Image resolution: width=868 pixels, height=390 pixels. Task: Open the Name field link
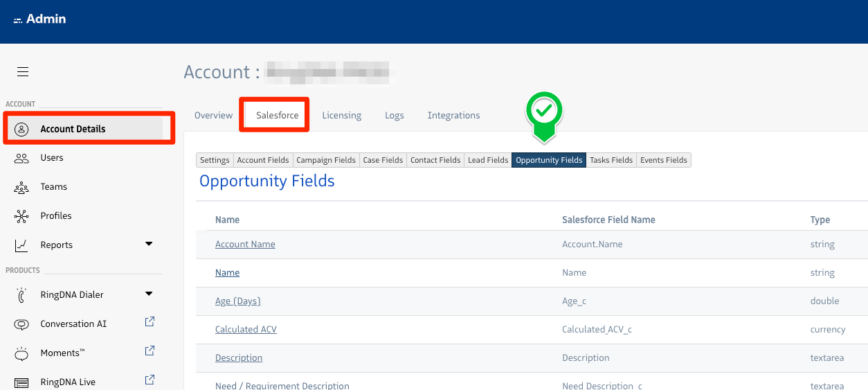pos(227,273)
